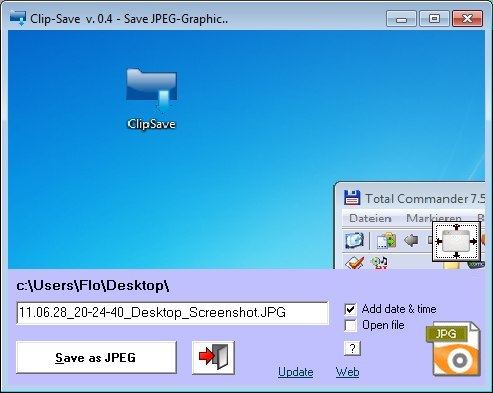
Task: Follow the Update link
Action: coord(296,372)
